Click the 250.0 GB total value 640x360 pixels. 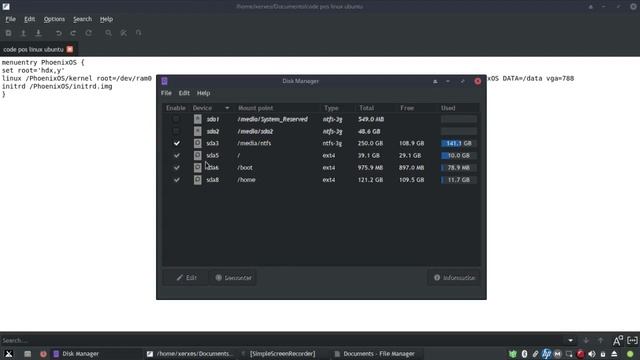tap(370, 143)
